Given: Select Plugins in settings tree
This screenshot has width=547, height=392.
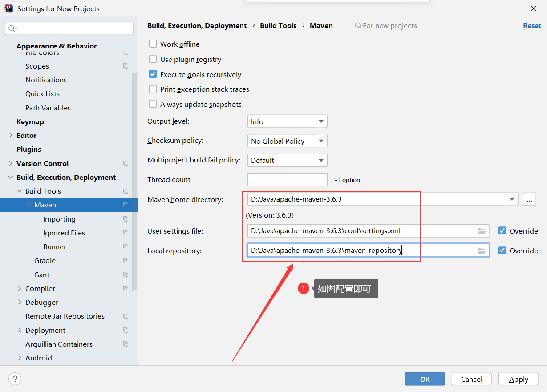Looking at the screenshot, I should tap(29, 149).
